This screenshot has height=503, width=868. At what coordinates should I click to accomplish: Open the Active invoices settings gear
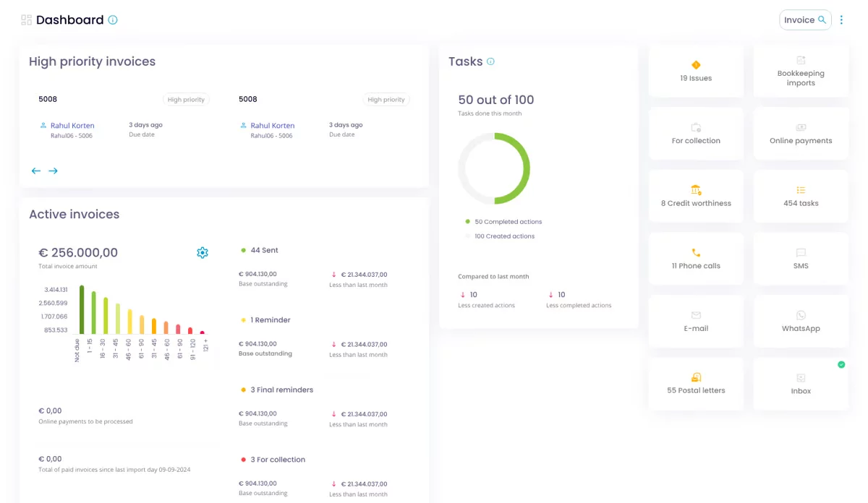coord(203,252)
